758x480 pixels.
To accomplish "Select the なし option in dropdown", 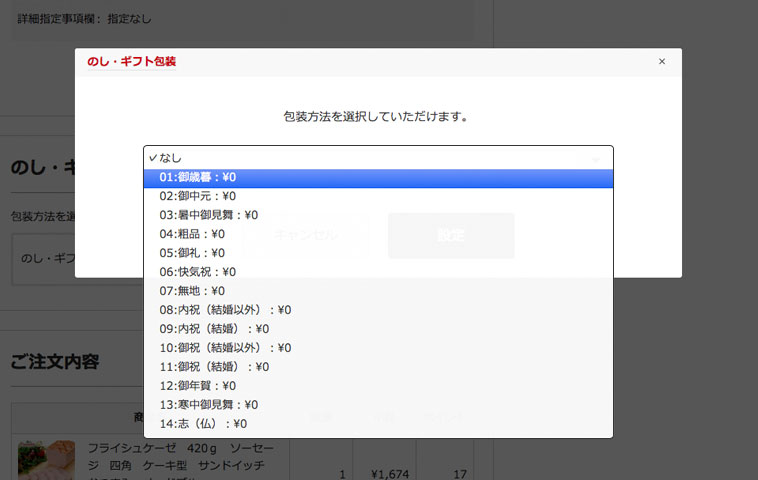I will point(170,158).
